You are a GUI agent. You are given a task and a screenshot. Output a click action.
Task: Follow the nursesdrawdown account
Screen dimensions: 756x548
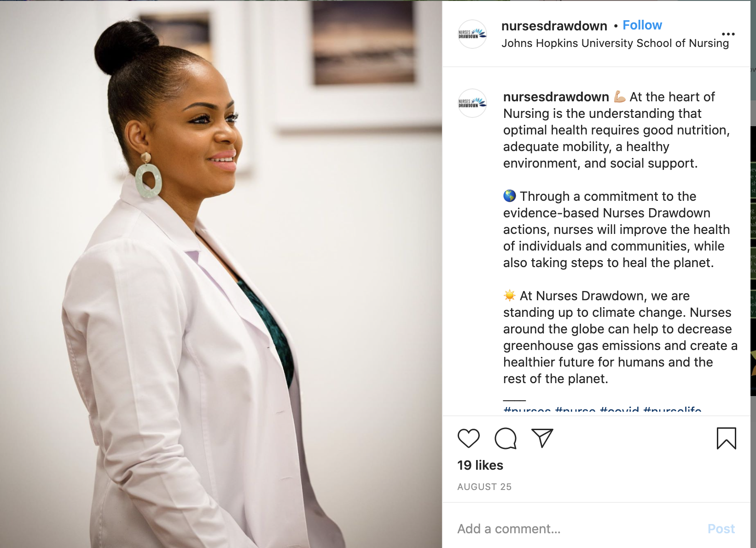click(x=642, y=25)
